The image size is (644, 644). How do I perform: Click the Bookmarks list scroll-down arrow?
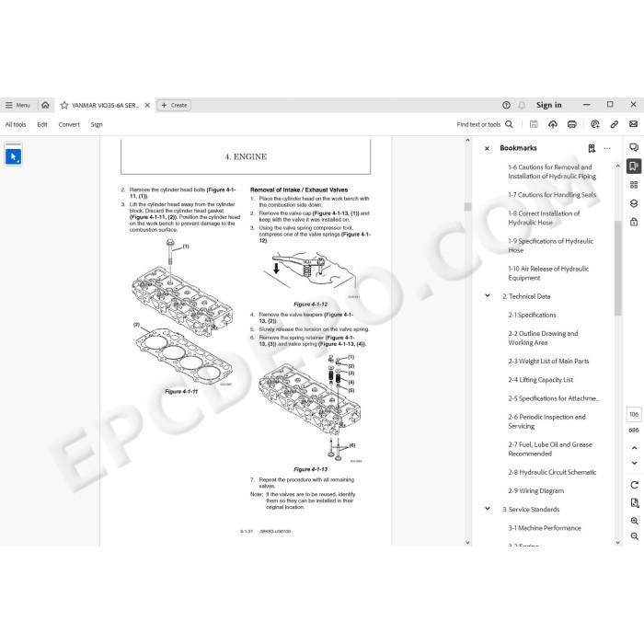coord(617,542)
